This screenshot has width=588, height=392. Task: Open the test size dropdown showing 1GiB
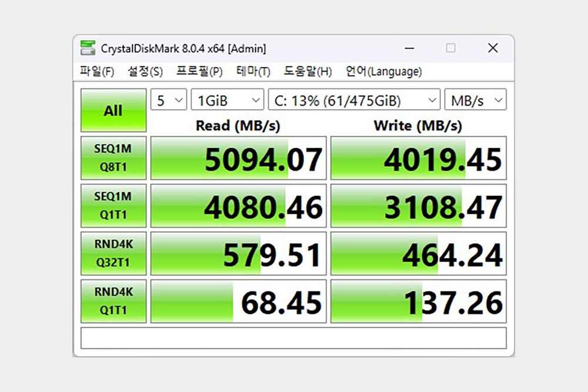pos(227,100)
